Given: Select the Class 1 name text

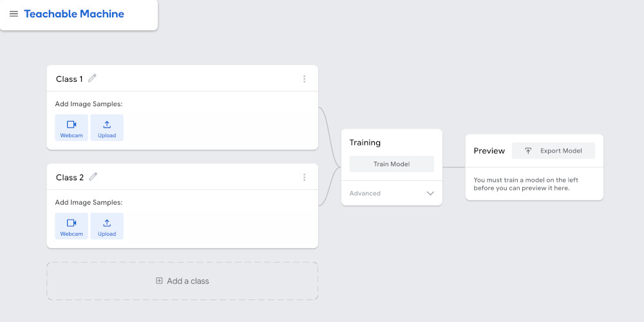Looking at the screenshot, I should tap(70, 79).
